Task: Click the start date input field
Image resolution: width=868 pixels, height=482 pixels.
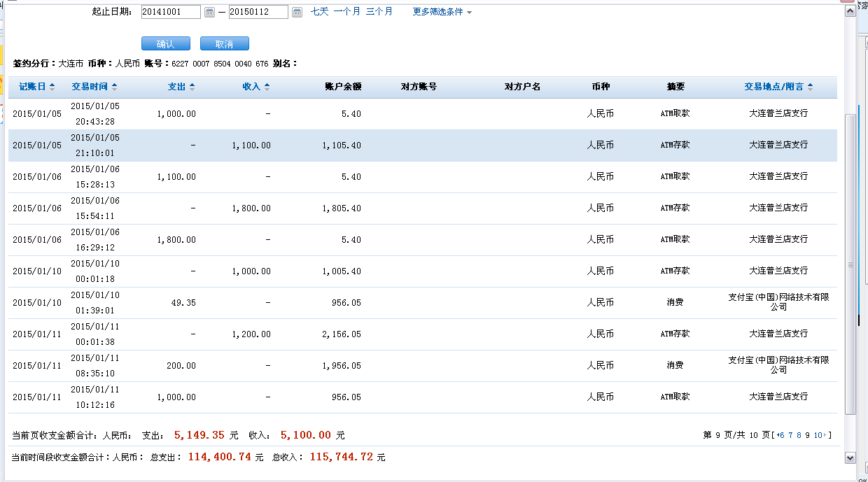Action: click(x=171, y=12)
